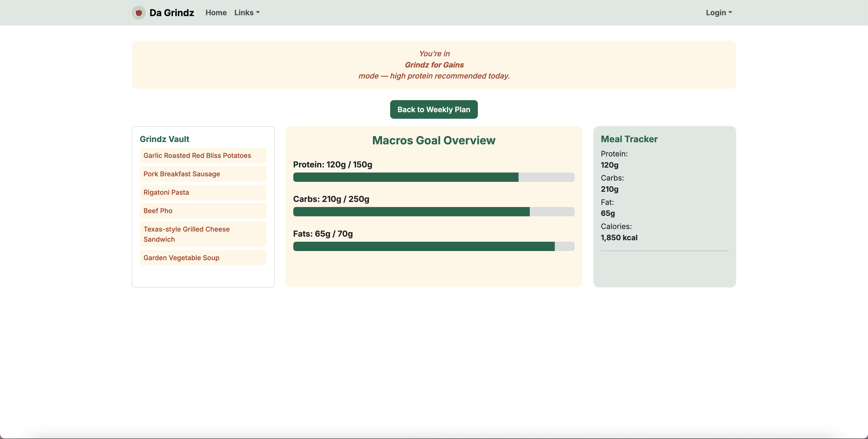Click the Da Grindz brand name
This screenshot has height=439, width=868.
pyautogui.click(x=171, y=13)
